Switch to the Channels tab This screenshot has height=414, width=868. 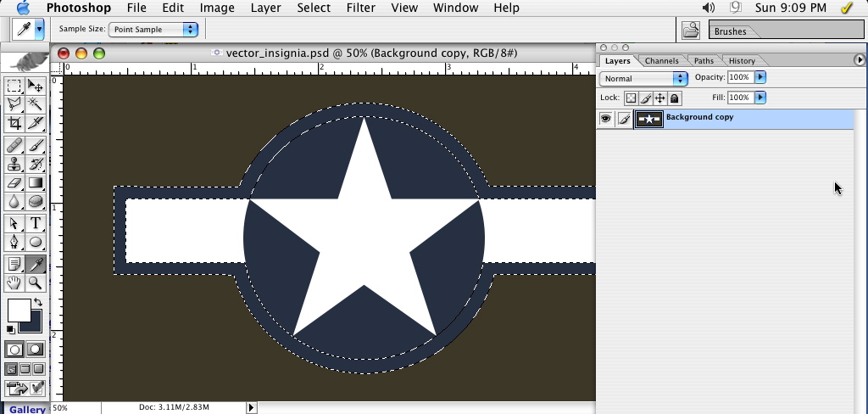point(661,61)
